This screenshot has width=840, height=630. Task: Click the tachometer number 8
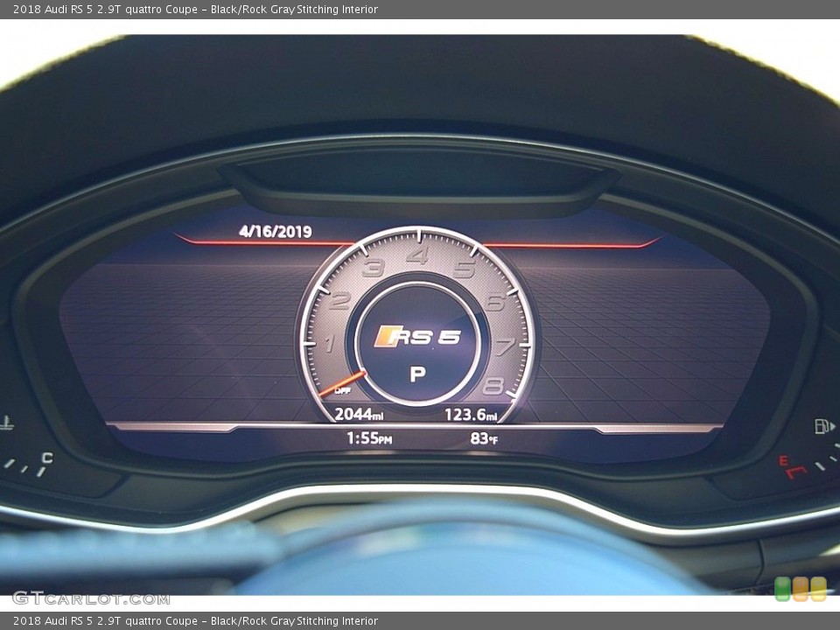[x=493, y=386]
